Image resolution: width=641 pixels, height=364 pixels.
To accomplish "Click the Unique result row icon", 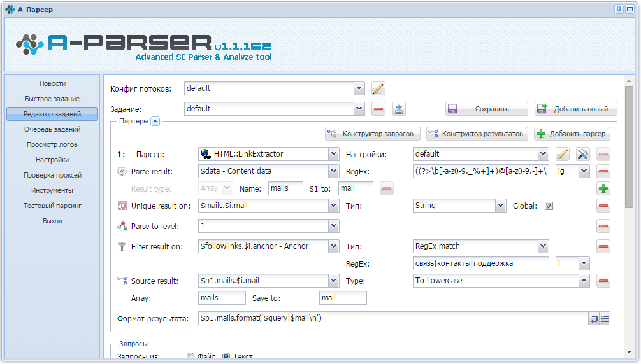I will point(122,206).
